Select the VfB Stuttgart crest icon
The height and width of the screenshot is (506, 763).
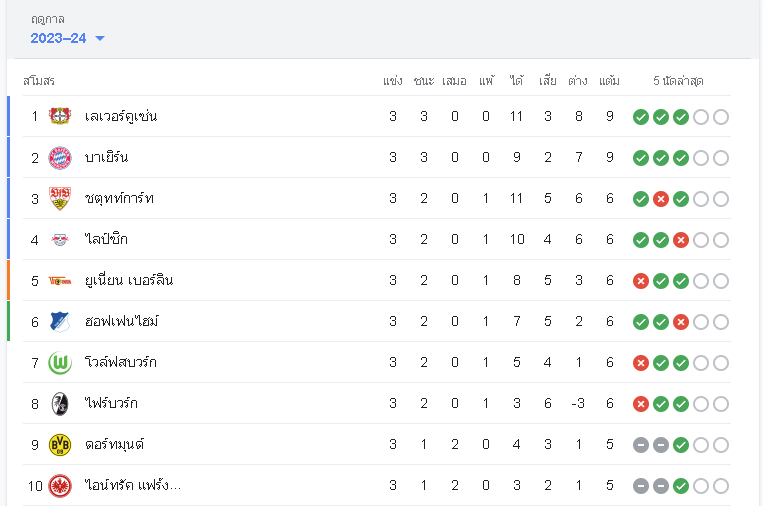coord(60,199)
